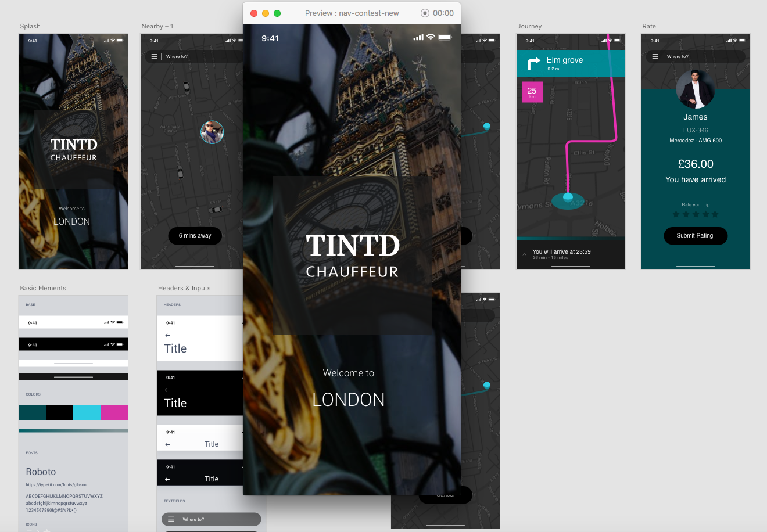Screen dimensions: 767x532
Task: Click the driver avatar on the Nearby map
Action: tap(212, 132)
